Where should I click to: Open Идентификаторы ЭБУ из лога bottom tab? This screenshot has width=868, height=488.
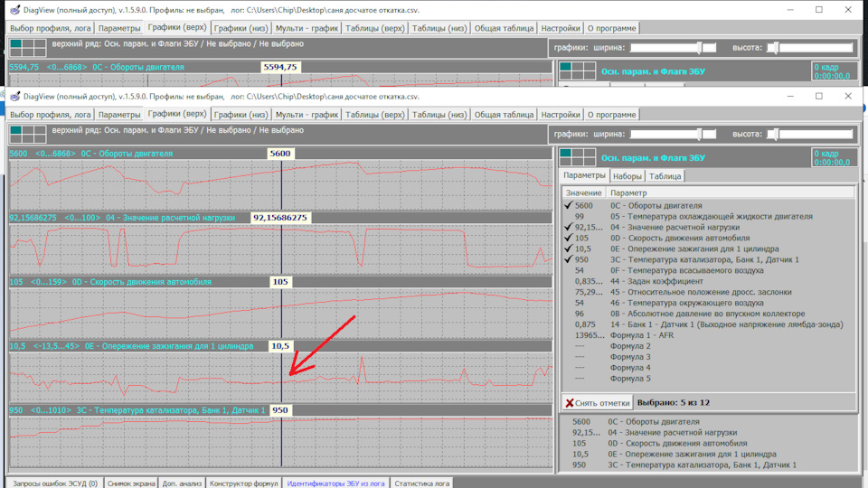point(335,483)
